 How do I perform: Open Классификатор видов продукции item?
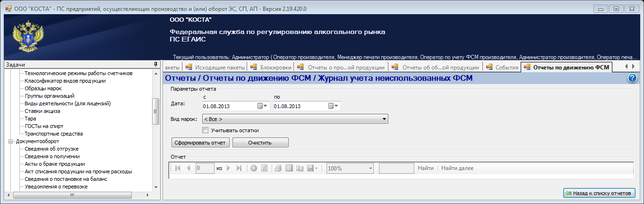tap(65, 81)
